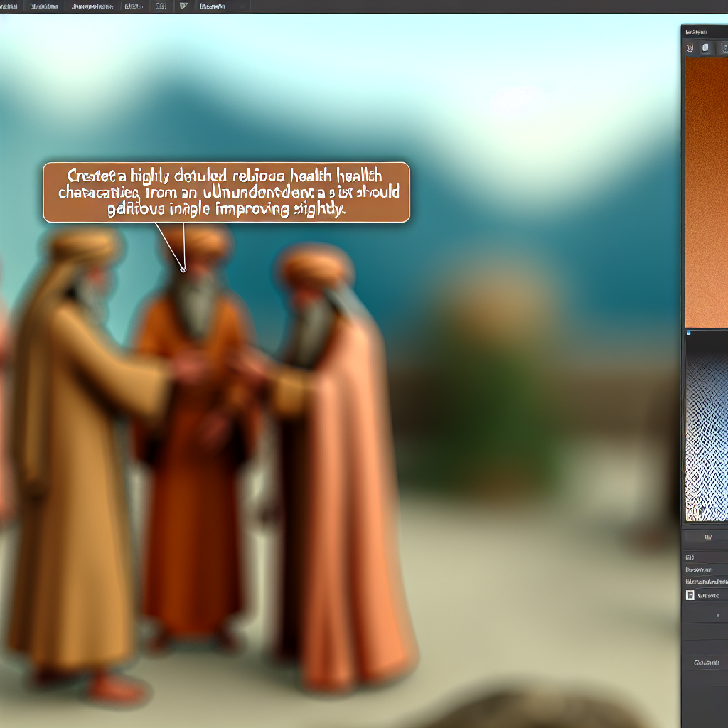Click the downward triangle icon in the top toolbar
This screenshot has width=728, height=728.
point(183,6)
